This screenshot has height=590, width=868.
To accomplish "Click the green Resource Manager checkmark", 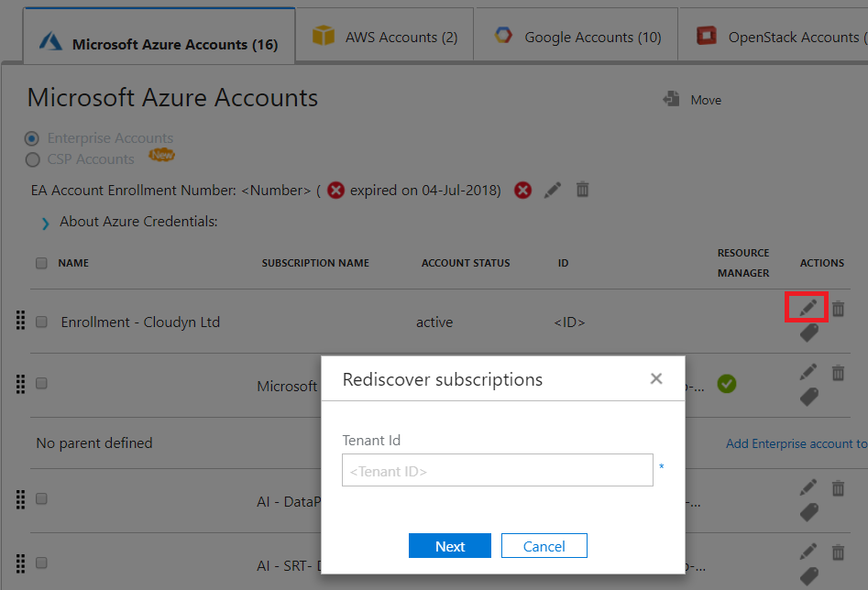I will point(726,384).
